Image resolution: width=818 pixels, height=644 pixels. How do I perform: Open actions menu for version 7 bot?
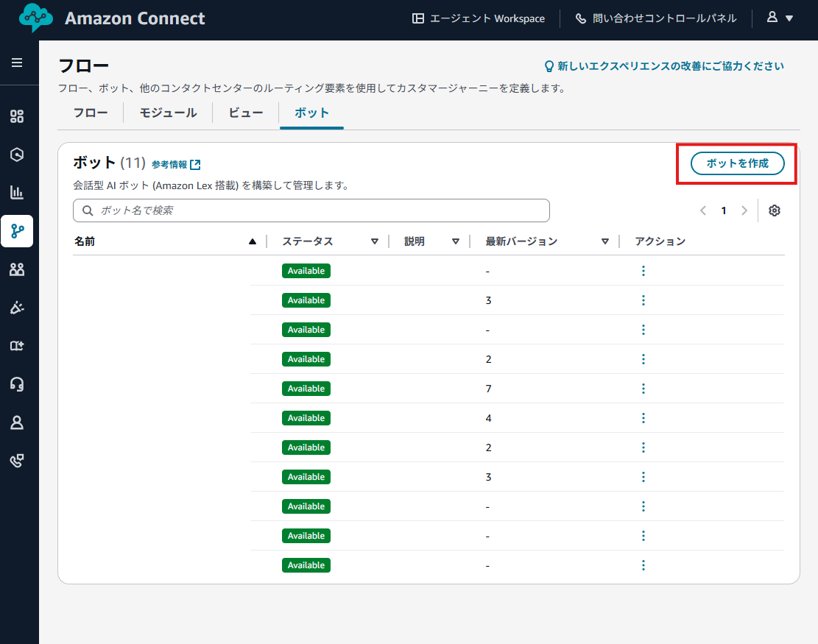coord(643,389)
